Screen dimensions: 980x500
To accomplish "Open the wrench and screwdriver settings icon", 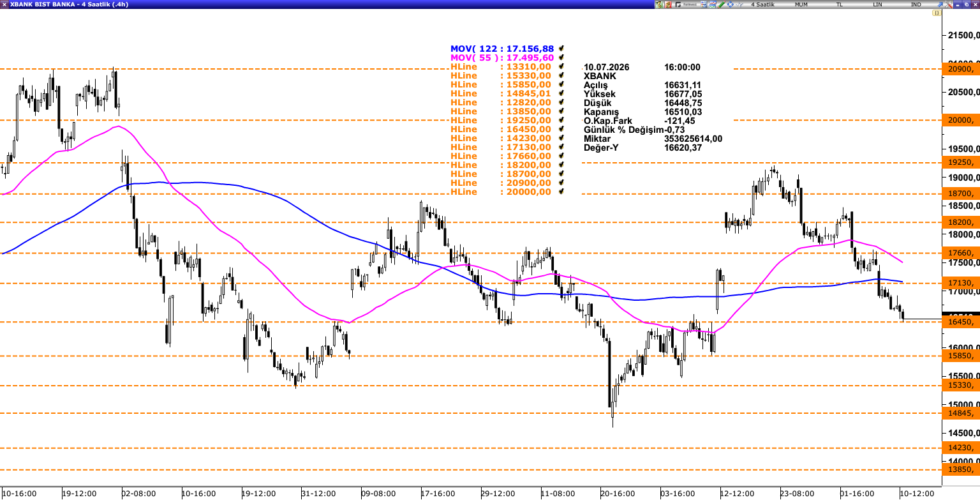I will 948,4.
